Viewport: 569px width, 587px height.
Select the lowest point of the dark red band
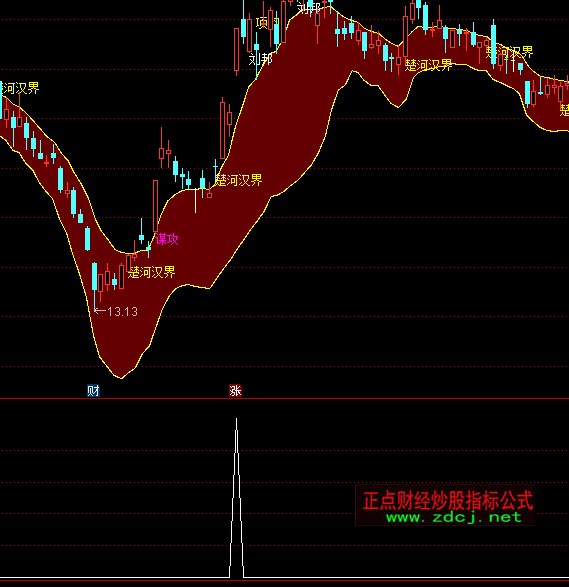pos(121,377)
